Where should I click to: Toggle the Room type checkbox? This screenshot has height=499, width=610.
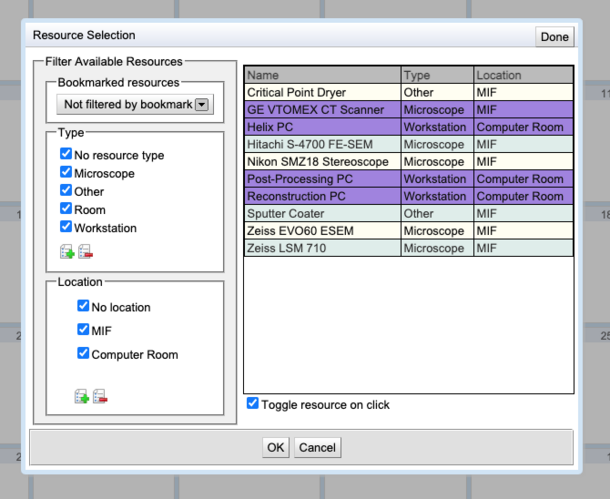(66, 208)
